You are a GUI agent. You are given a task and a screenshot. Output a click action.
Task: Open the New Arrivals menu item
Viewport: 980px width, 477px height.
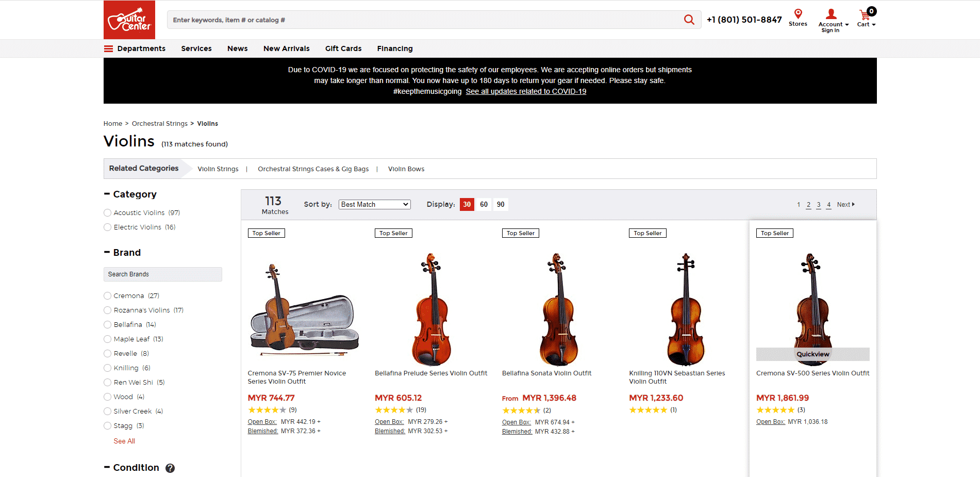287,48
